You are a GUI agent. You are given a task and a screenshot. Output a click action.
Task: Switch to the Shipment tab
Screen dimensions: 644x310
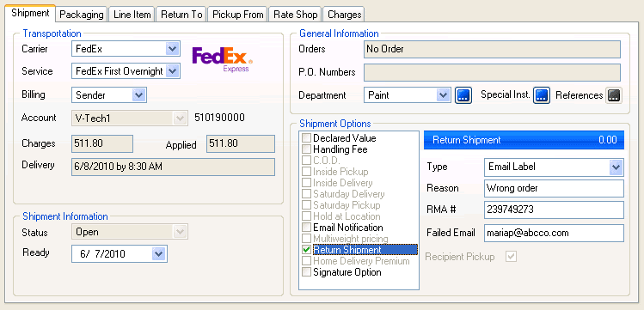[30, 13]
